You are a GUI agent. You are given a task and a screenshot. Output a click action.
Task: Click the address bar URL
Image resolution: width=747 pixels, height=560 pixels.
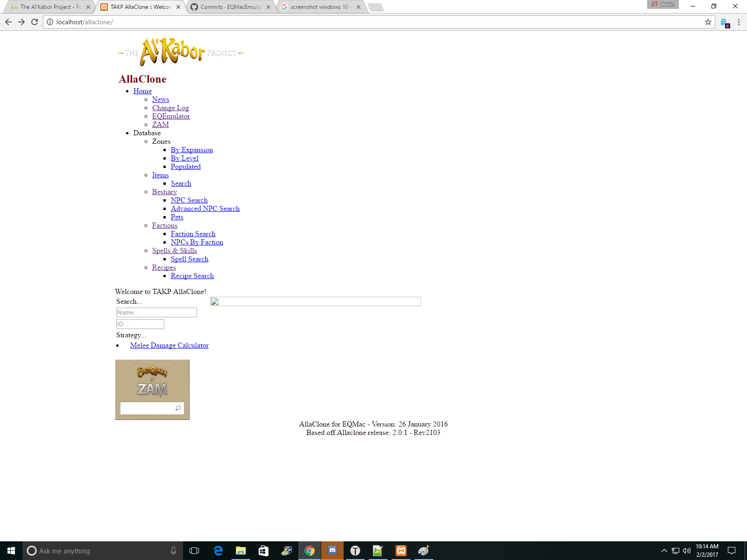85,22
